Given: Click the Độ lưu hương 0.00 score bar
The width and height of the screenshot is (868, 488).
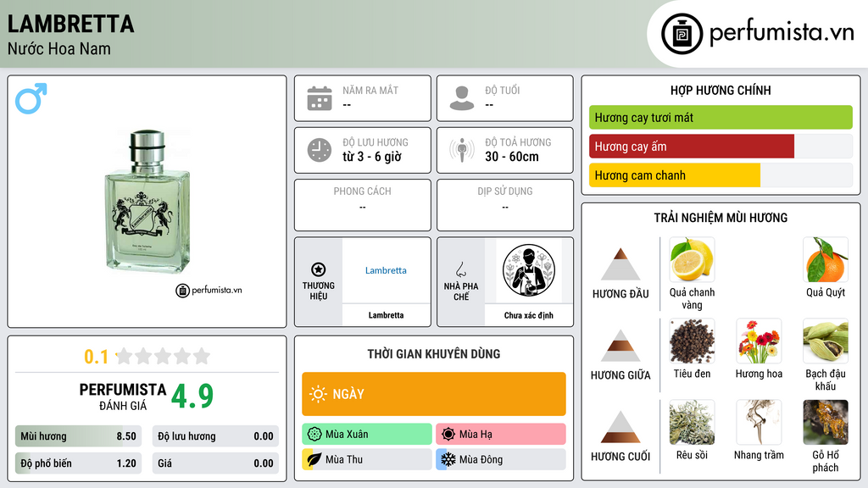Looking at the screenshot, I should tap(215, 436).
